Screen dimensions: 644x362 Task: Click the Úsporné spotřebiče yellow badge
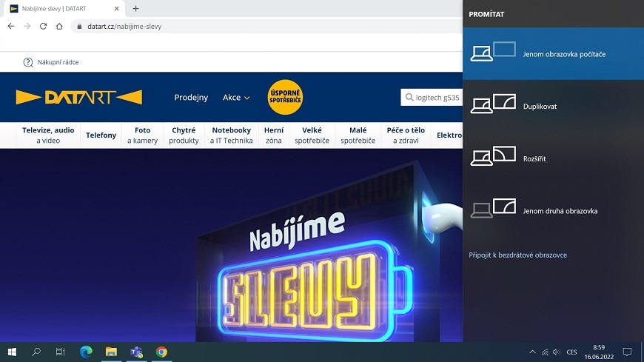coord(285,97)
